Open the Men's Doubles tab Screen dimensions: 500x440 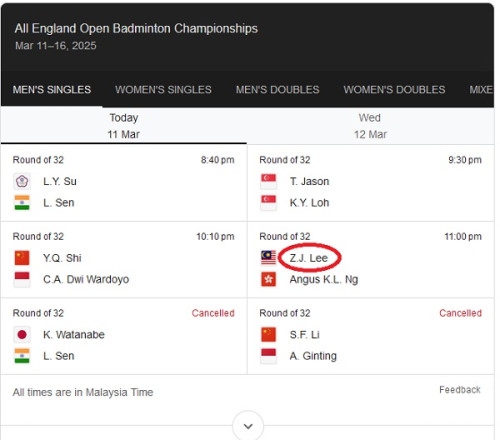pos(278,89)
